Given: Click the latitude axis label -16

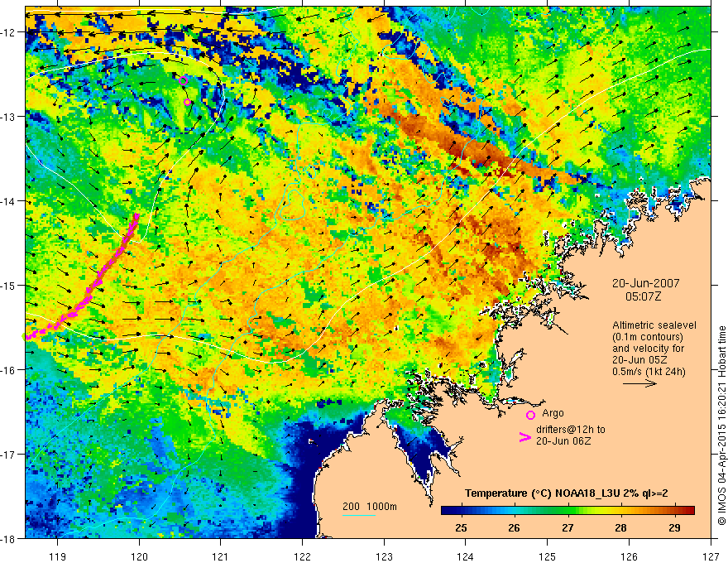Looking at the screenshot, I should (x=8, y=370).
